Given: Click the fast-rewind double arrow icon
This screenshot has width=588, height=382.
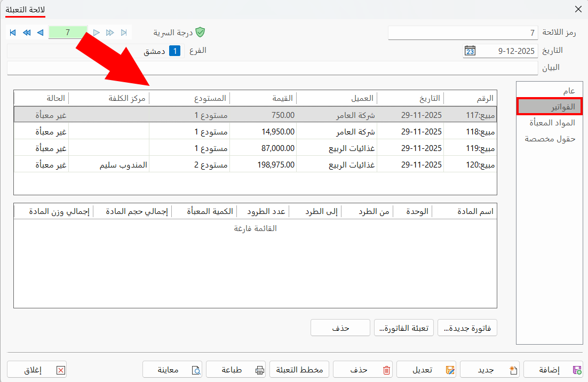Looking at the screenshot, I should pyautogui.click(x=27, y=32).
